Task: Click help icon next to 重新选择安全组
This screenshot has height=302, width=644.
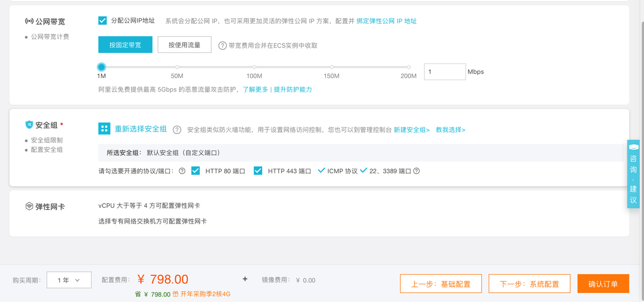Action: [x=177, y=130]
